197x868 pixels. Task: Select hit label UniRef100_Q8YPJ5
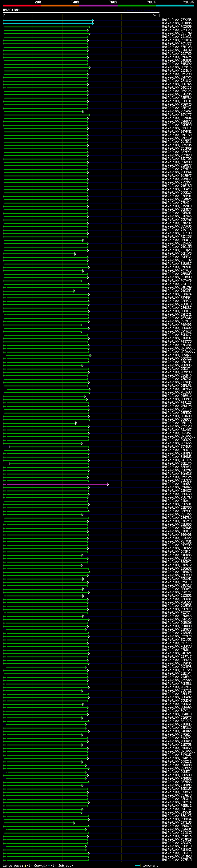tap(176, 67)
